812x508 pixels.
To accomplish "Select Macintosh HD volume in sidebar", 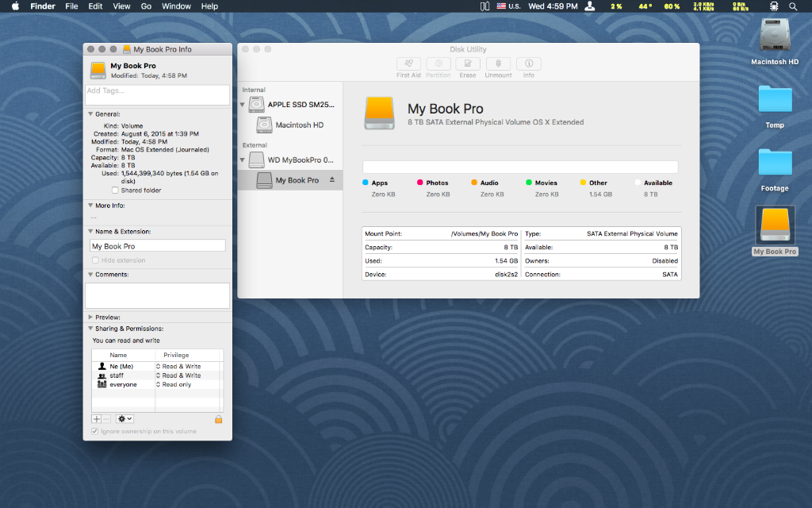I will [x=290, y=125].
